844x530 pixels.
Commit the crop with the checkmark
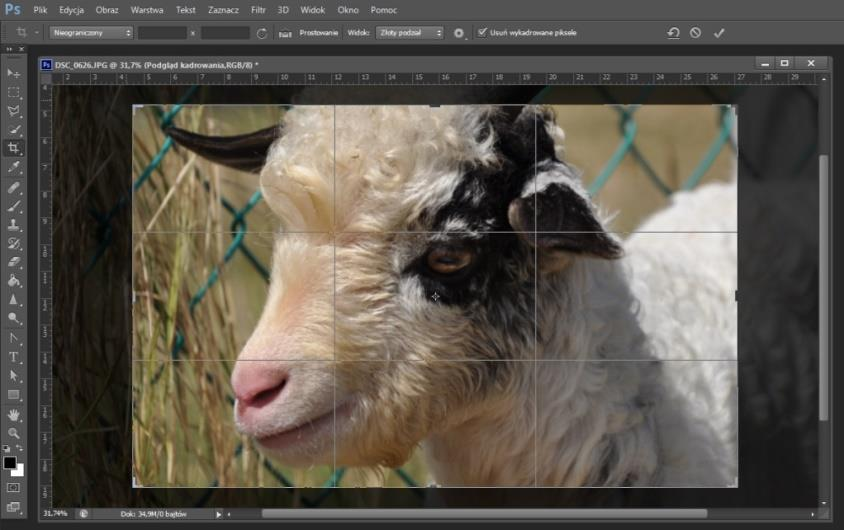pos(719,33)
